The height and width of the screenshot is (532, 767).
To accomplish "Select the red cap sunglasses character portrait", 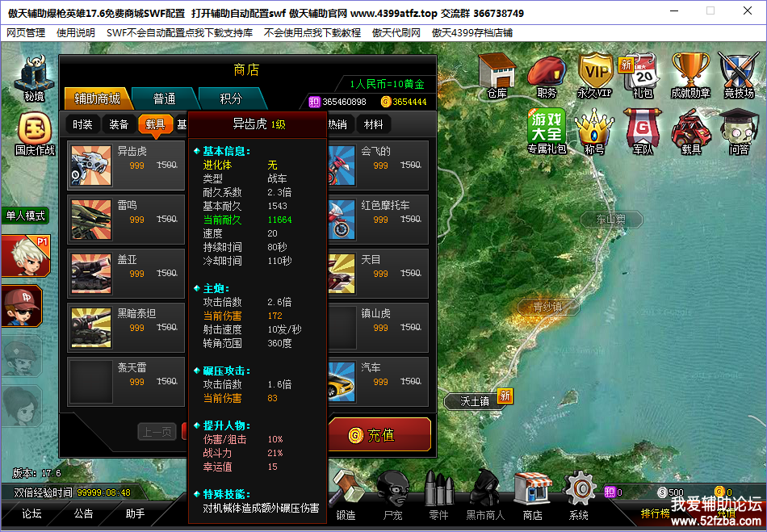I will pos(22,306).
